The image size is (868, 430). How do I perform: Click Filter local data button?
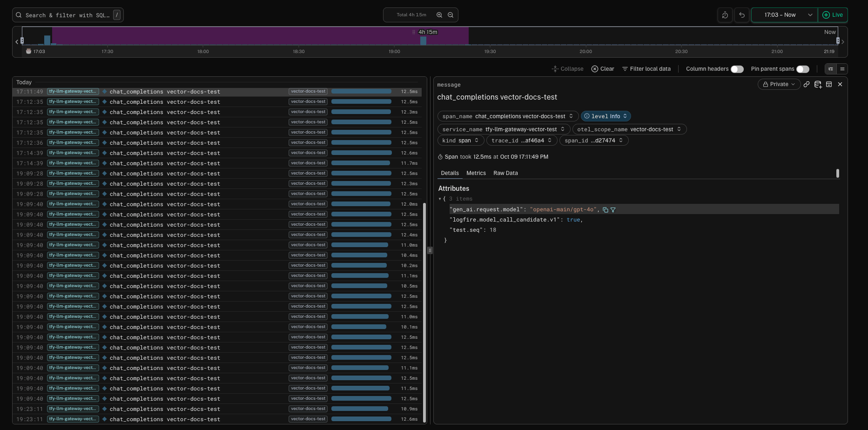(646, 69)
